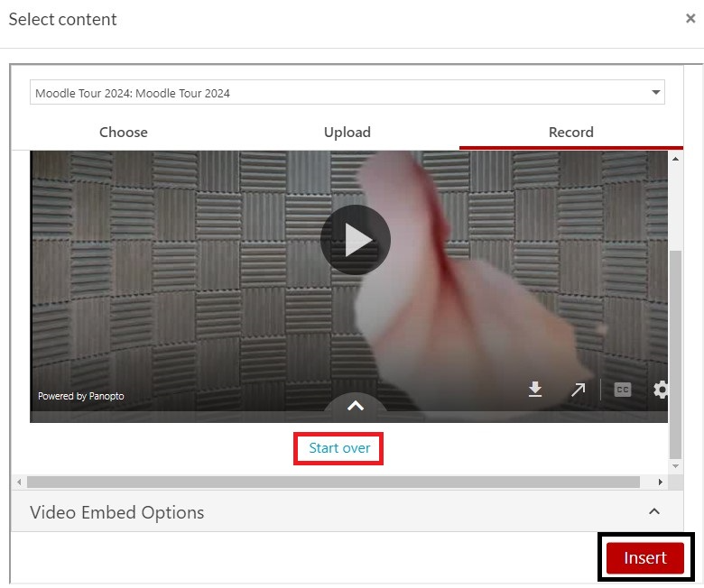Download the video with the download icon

(x=534, y=389)
